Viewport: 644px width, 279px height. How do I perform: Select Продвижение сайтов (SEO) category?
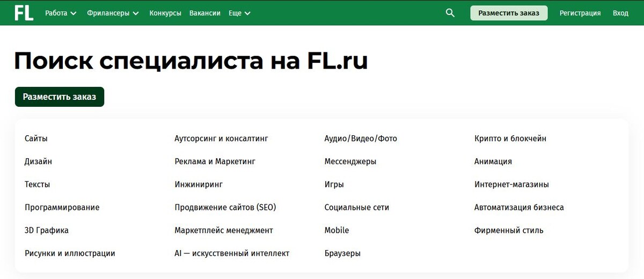(225, 208)
